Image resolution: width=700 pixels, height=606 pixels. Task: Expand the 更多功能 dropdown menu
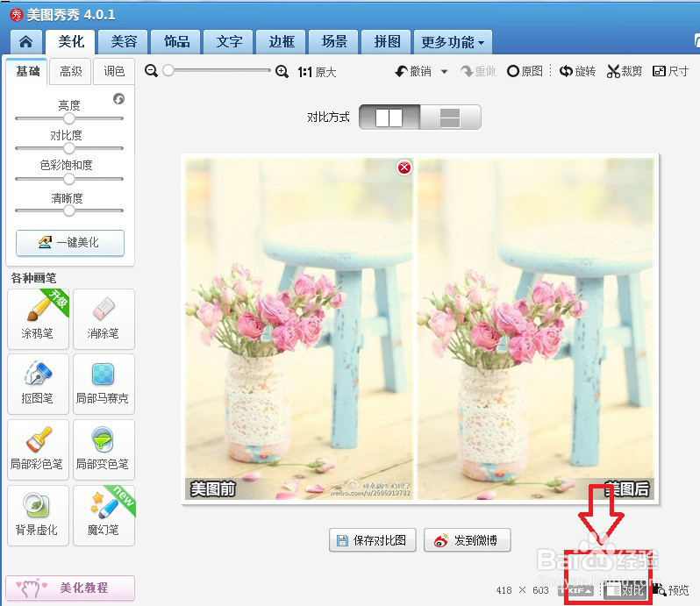pyautogui.click(x=453, y=42)
